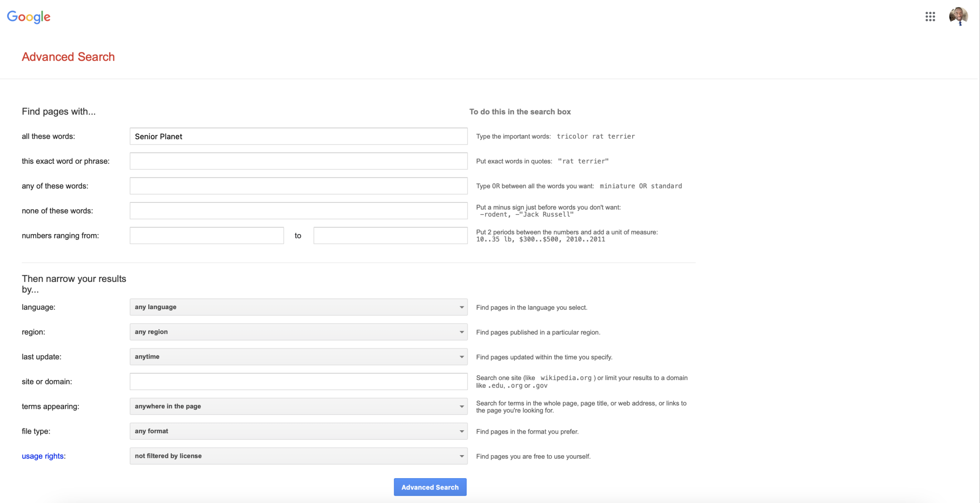Expand the 'any region' dropdown
The height and width of the screenshot is (503, 980).
point(299,332)
